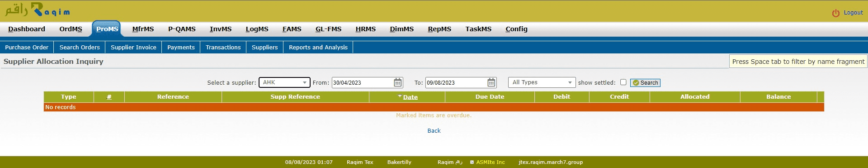Viewport: 868px width, 168px height.
Task: Switch to the GL-FMS tab
Action: 328,29
